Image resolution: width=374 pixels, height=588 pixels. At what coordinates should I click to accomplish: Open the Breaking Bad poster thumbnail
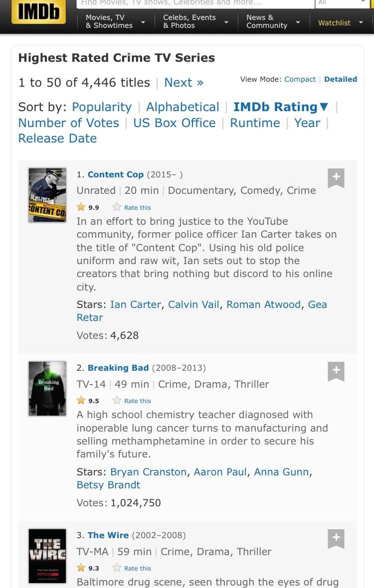47,389
